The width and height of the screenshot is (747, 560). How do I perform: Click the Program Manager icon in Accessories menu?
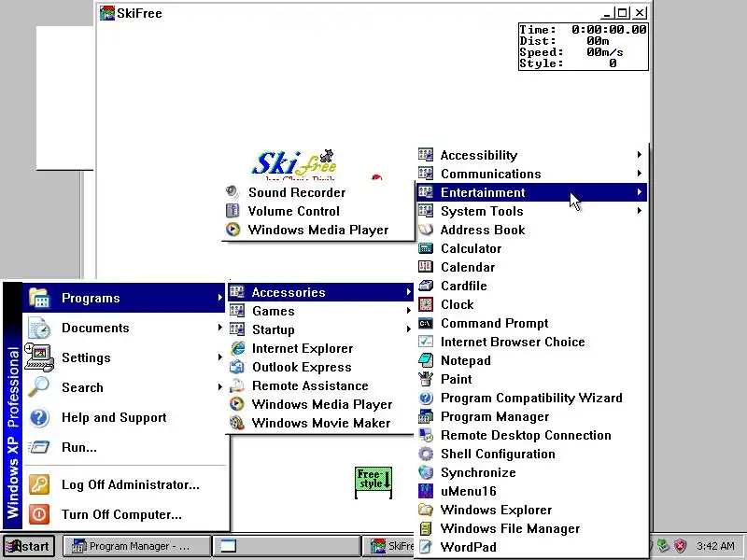coord(426,416)
